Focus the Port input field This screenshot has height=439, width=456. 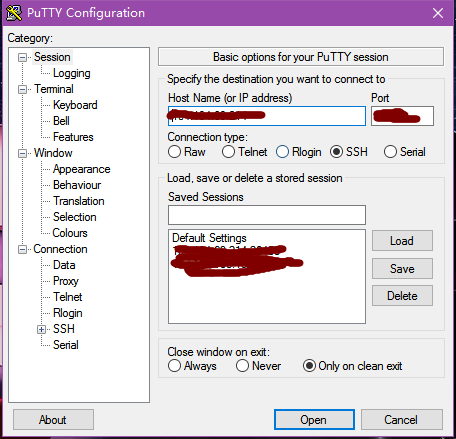point(402,116)
